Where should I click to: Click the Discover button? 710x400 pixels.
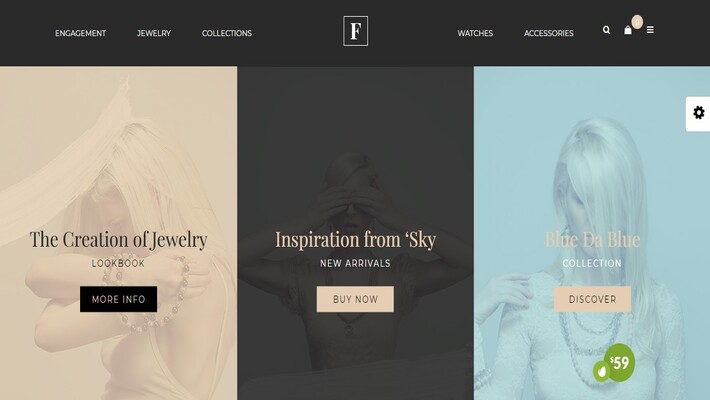tap(592, 299)
